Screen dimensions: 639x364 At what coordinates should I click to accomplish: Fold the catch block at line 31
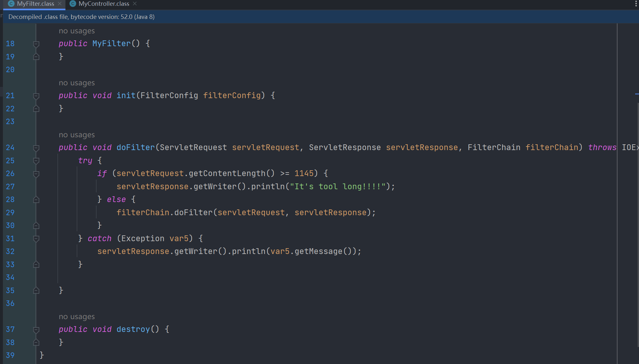[36, 239]
